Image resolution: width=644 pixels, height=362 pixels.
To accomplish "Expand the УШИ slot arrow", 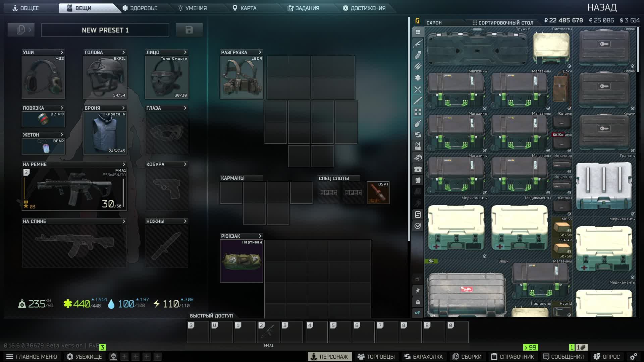I will 62,52.
